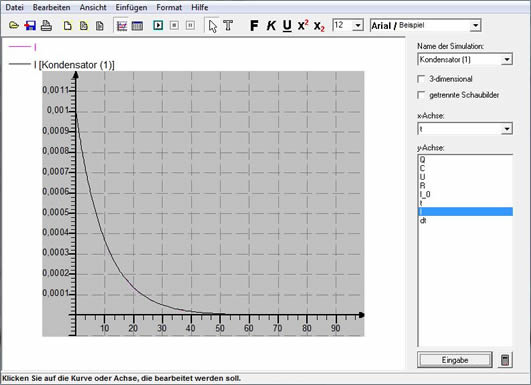Image resolution: width=531 pixels, height=385 pixels.
Task: Open the Ansicht menu
Action: [93, 7]
